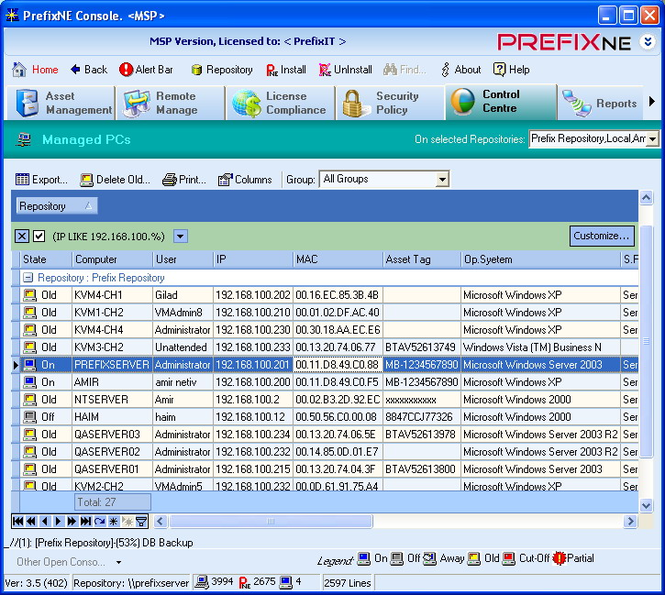Sort by State column header
This screenshot has width=665, height=595.
(x=45, y=260)
